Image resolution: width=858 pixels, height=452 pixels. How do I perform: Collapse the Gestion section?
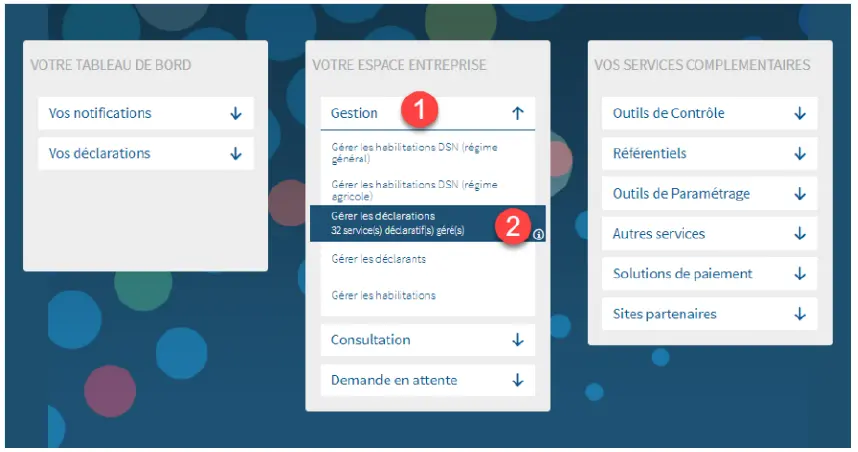[x=517, y=114]
